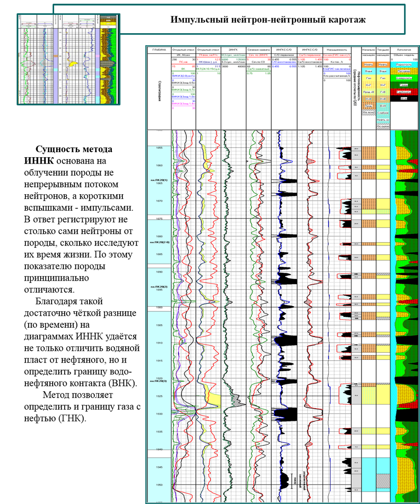The width and height of the screenshot is (420, 504).
Task: Click the 'Насыщенность' column header
Action: (336, 50)
